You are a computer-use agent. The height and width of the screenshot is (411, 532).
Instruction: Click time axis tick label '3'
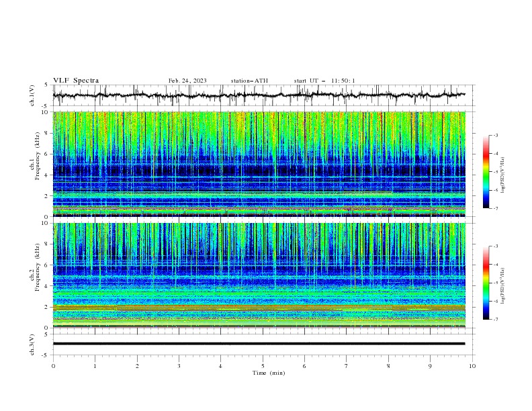tap(179, 366)
